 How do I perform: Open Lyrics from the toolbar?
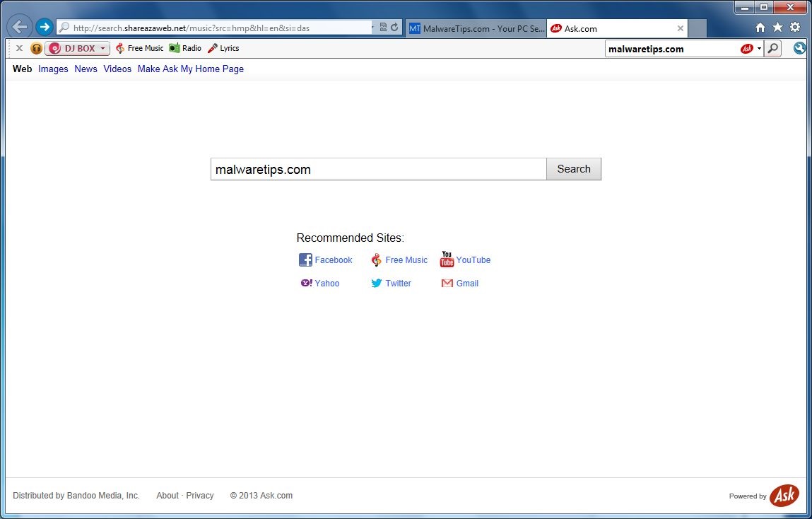[223, 48]
